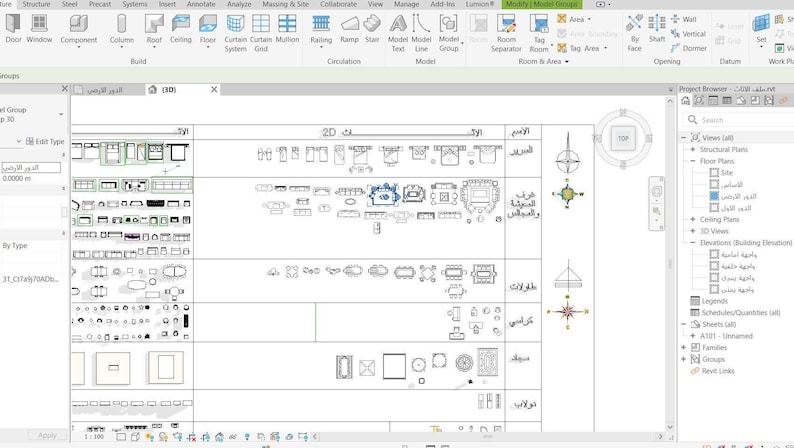Choose the Curtain System tool
The image size is (794, 448).
(235, 33)
